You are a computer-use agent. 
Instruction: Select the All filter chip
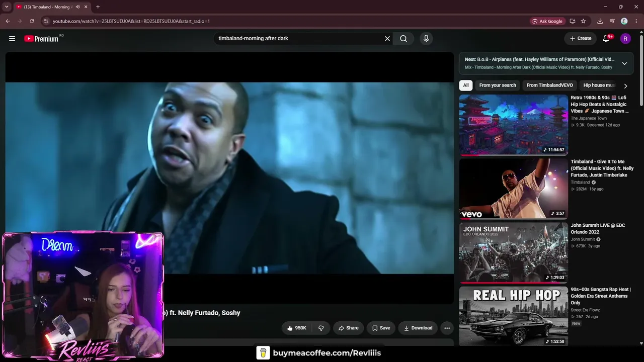(x=466, y=85)
